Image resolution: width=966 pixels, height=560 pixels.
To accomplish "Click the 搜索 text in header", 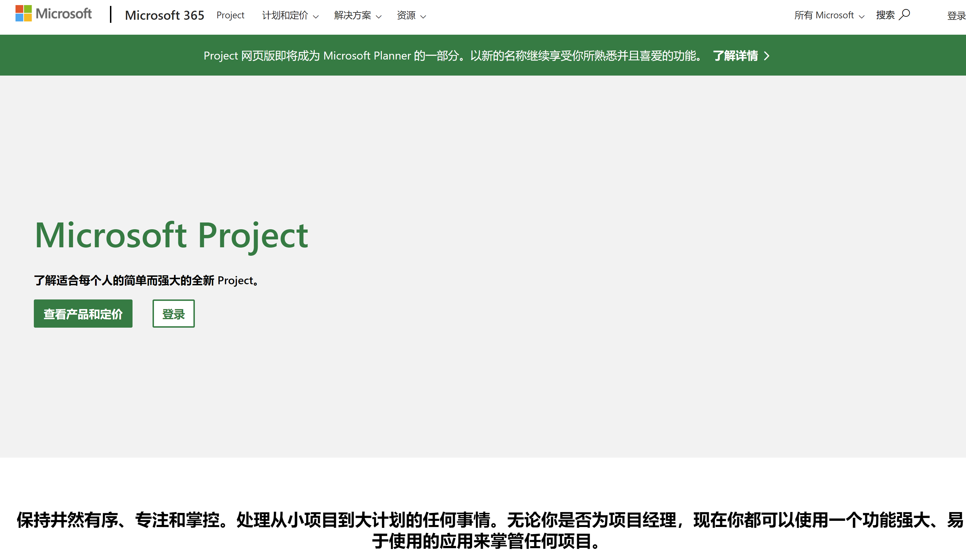I will [885, 15].
